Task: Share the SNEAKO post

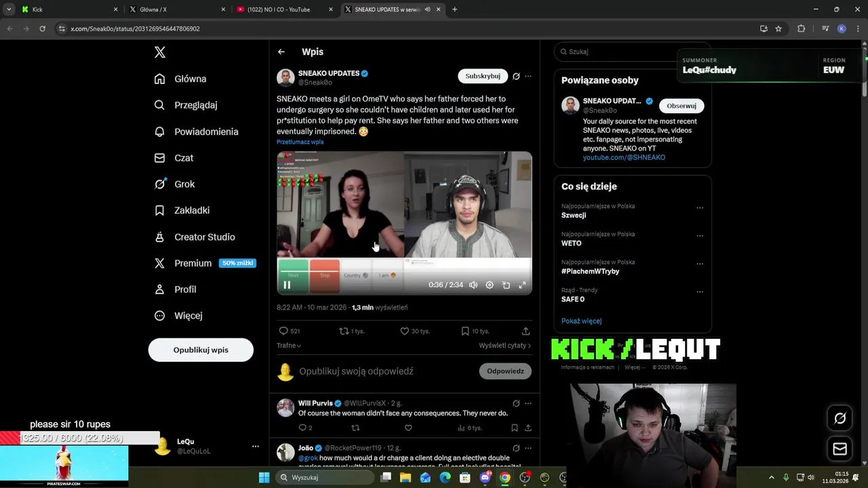Action: click(x=526, y=331)
